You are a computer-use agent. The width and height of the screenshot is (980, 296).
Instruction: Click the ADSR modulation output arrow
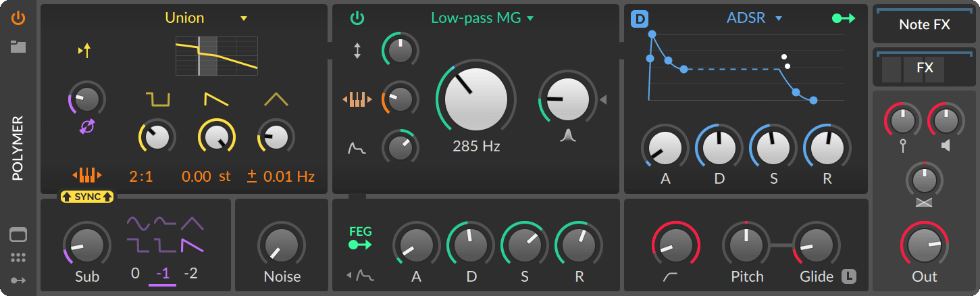[844, 19]
